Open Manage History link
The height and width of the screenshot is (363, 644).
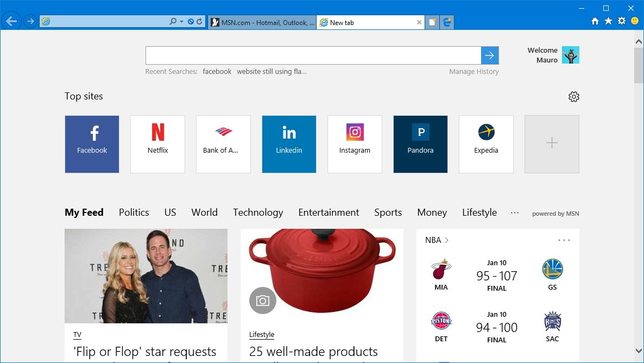coord(474,72)
